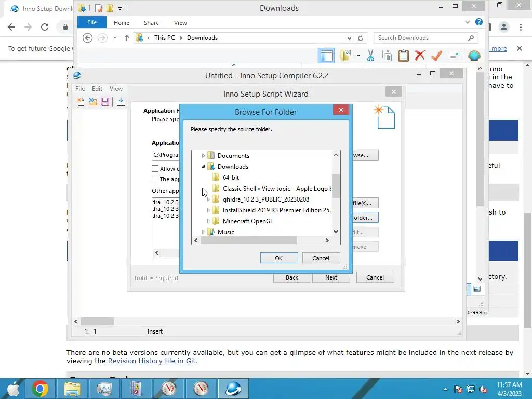Viewport: 532px width, 399px height.
Task: Click the envelope card icon in Explorer toolbar
Action: coord(453,56)
